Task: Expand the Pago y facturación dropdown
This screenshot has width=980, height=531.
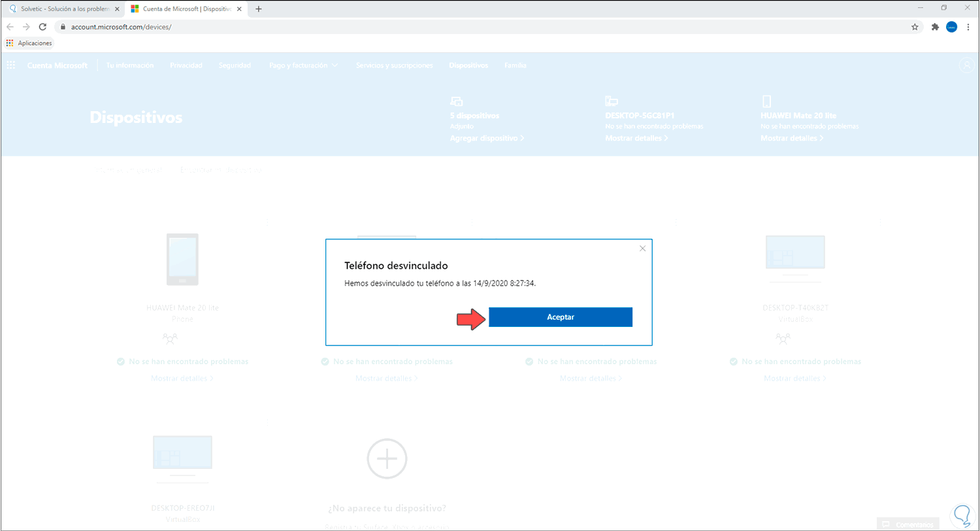Action: click(x=303, y=65)
